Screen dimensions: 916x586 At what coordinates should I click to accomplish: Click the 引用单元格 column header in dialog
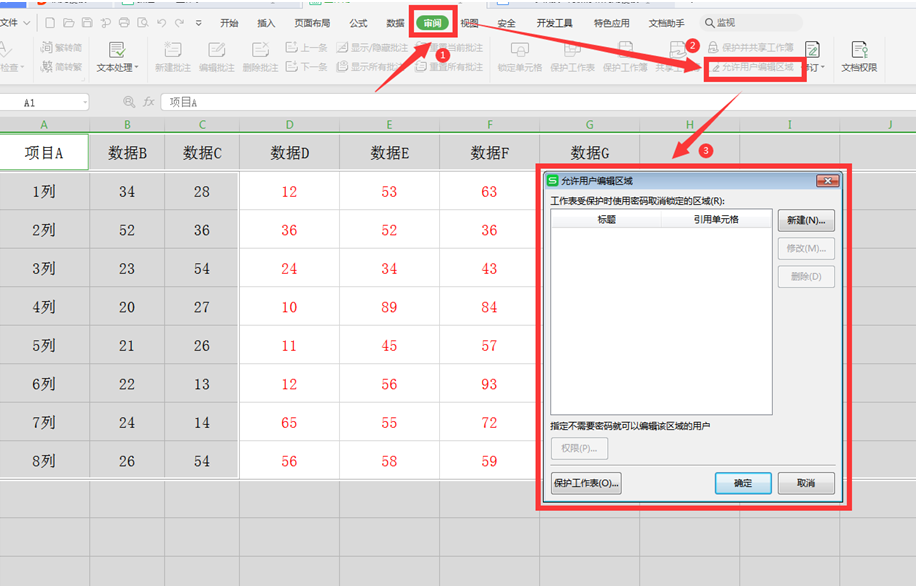click(716, 219)
